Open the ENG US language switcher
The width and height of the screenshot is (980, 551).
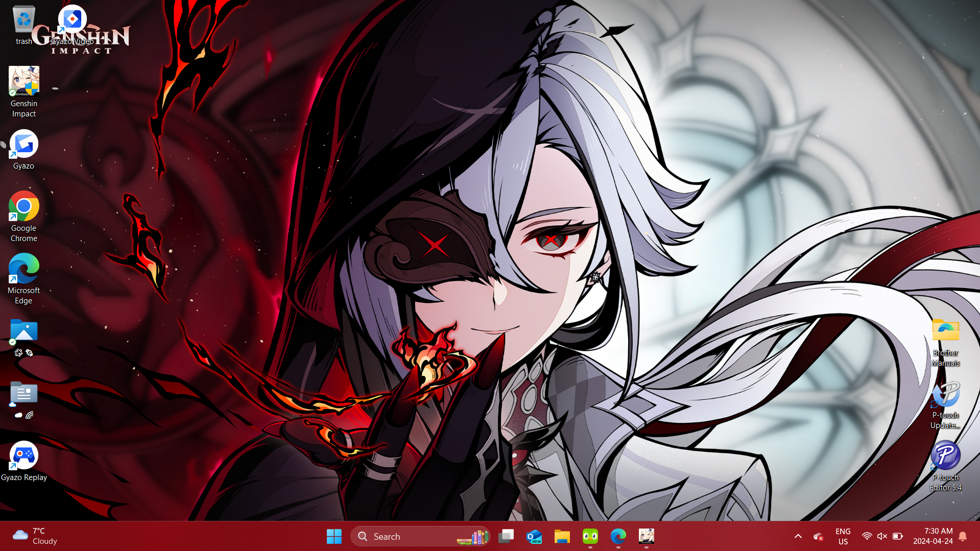843,536
